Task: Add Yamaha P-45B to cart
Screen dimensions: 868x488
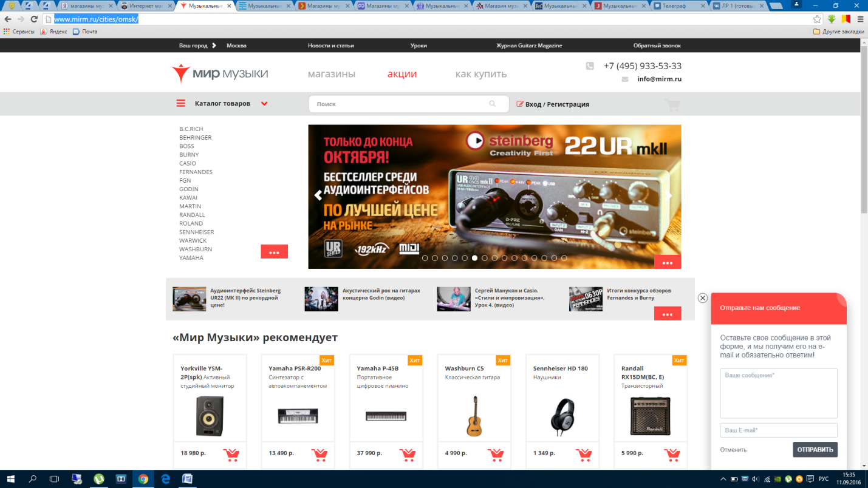Action: 408,454
